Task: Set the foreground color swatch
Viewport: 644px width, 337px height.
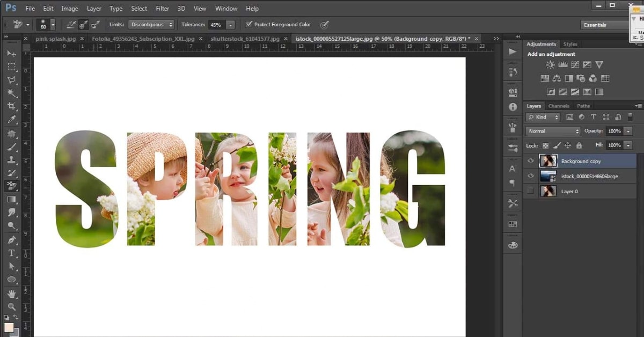Action: 9,327
